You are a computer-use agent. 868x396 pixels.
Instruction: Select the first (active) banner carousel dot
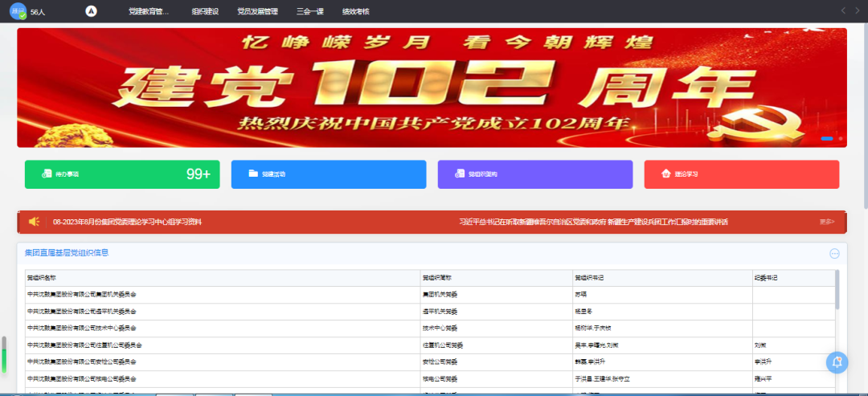(x=826, y=138)
